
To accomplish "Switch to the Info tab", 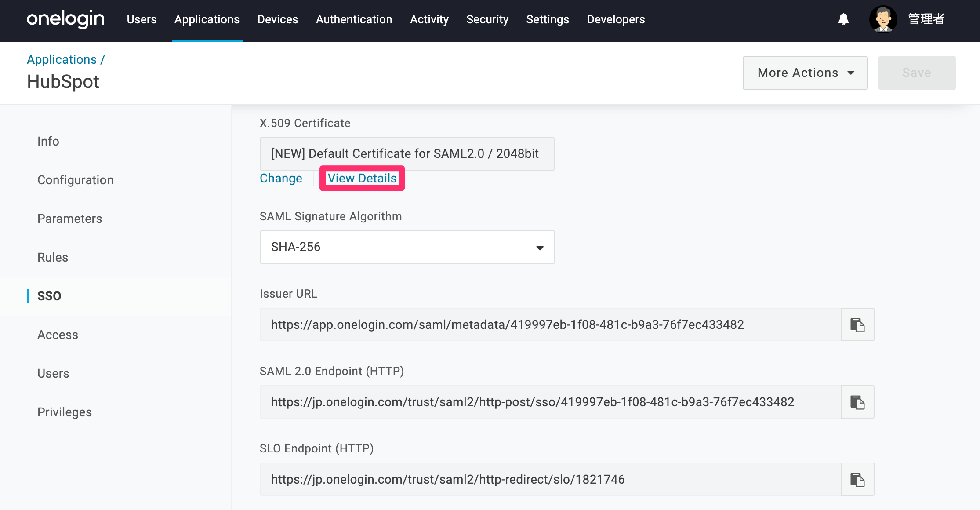I will (x=48, y=141).
